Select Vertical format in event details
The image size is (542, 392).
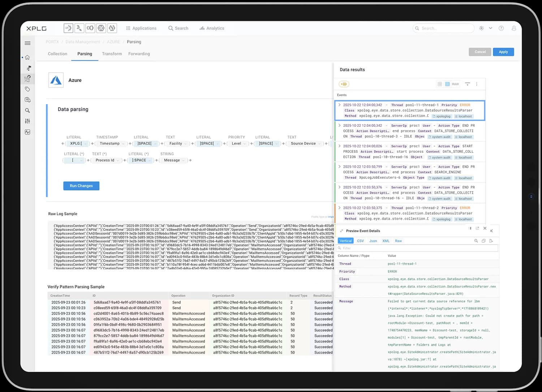pos(346,241)
